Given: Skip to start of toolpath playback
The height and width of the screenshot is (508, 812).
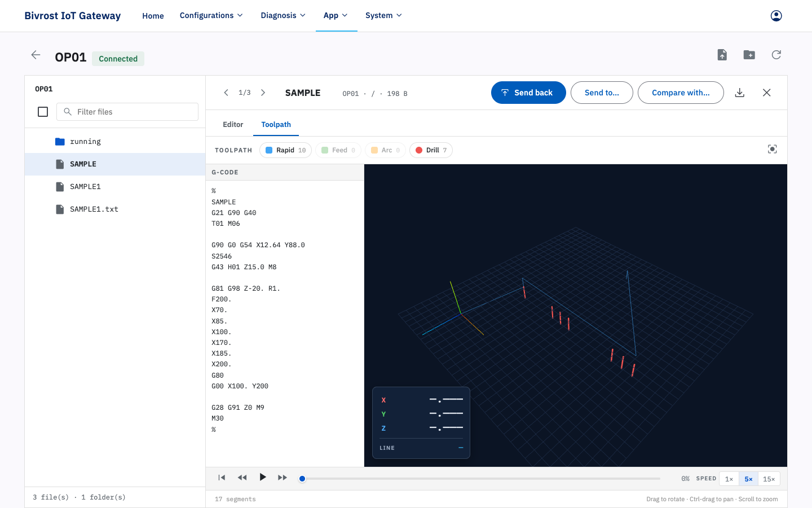Looking at the screenshot, I should click(x=222, y=478).
